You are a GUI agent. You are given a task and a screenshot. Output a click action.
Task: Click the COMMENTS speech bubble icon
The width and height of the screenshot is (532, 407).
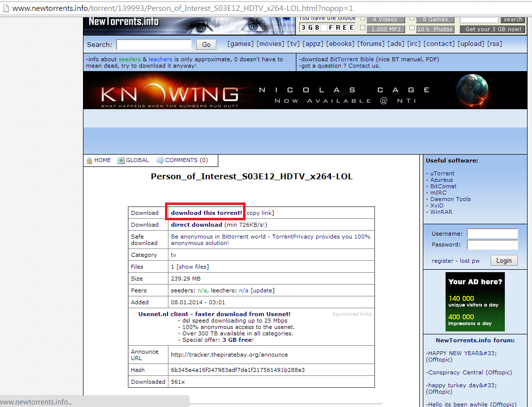(160, 161)
